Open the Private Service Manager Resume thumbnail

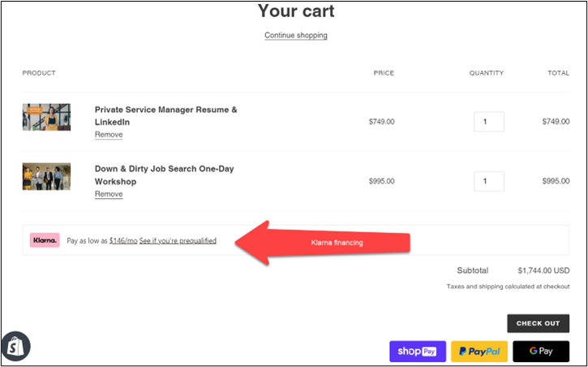pyautogui.click(x=46, y=117)
